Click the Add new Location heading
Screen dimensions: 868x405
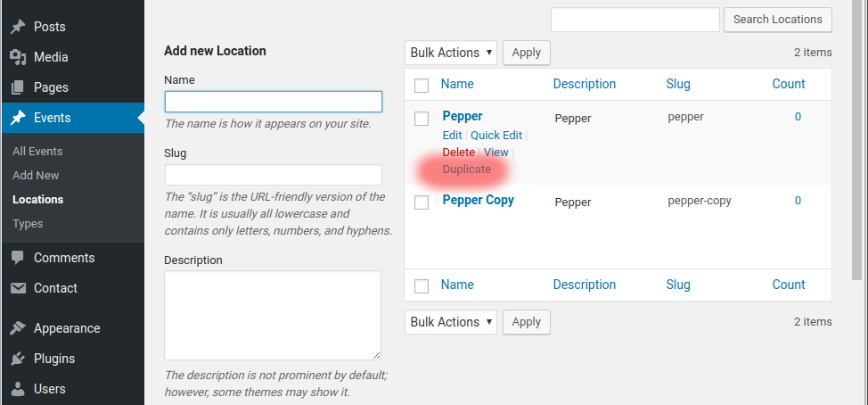[215, 51]
